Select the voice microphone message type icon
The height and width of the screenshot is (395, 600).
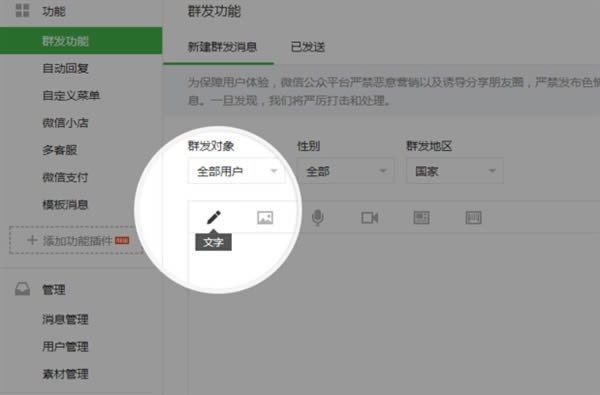coord(317,218)
